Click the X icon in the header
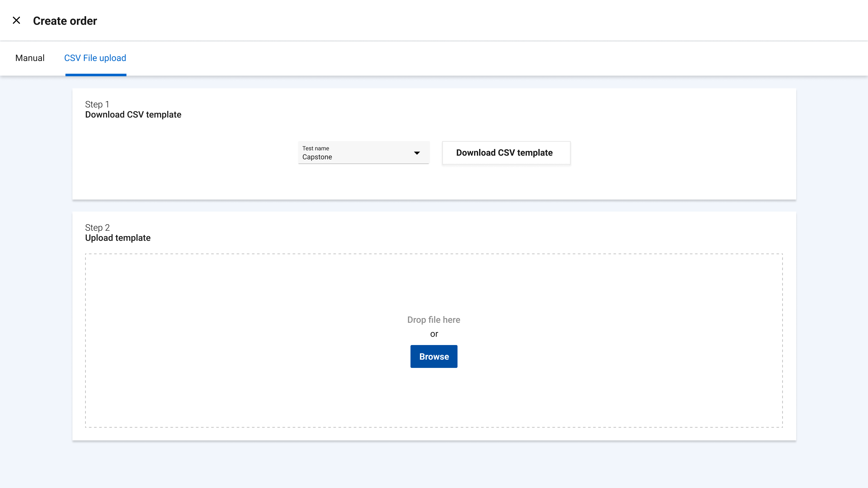The image size is (868, 488). [16, 20]
